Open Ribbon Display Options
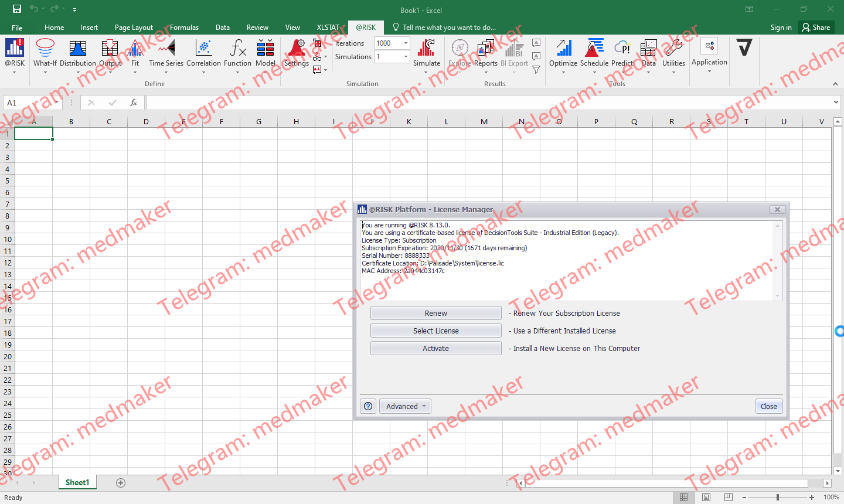Image resolution: width=844 pixels, height=504 pixels. click(x=749, y=9)
